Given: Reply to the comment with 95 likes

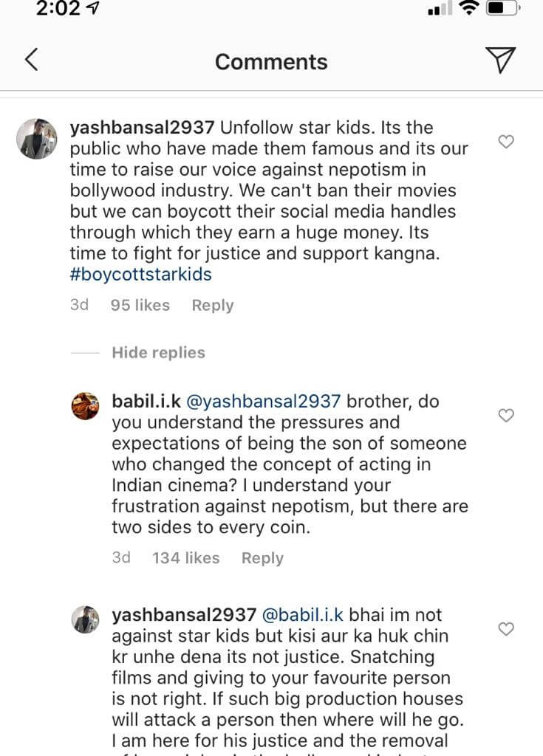Looking at the screenshot, I should point(212,306).
